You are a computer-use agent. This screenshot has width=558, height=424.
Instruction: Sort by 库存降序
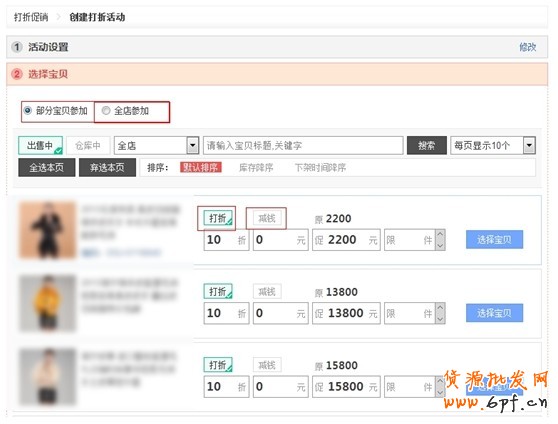(x=256, y=168)
